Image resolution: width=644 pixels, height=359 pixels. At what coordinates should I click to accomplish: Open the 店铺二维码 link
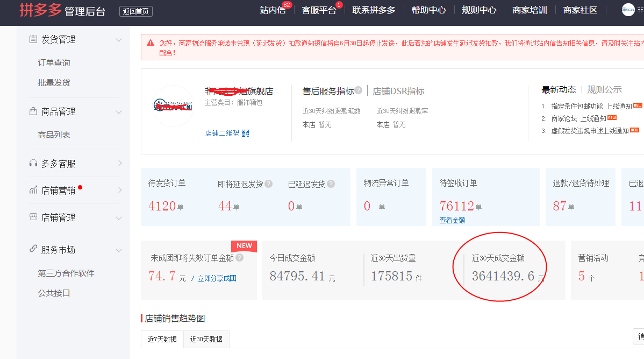pos(222,133)
